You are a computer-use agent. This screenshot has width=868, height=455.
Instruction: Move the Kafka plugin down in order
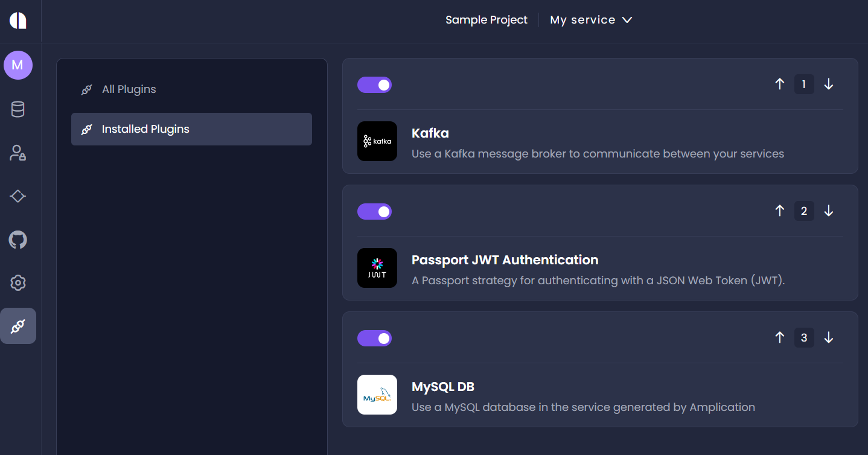[x=829, y=84]
